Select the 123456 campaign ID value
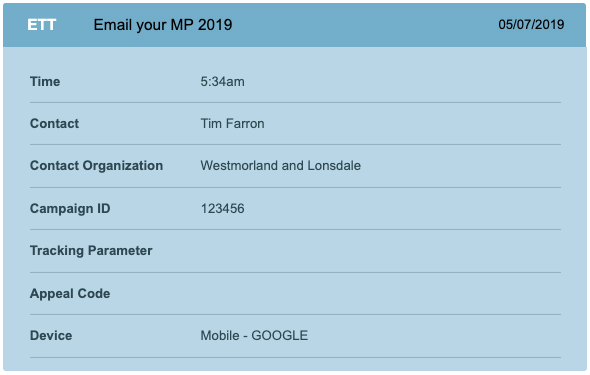The height and width of the screenshot is (375, 590). (222, 208)
